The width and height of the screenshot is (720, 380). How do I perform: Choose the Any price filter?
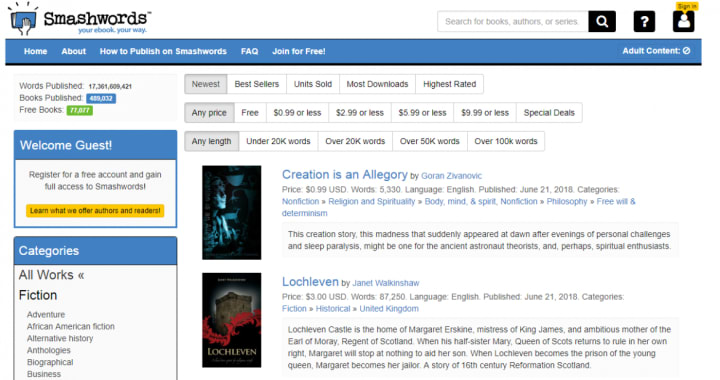pyautogui.click(x=209, y=112)
